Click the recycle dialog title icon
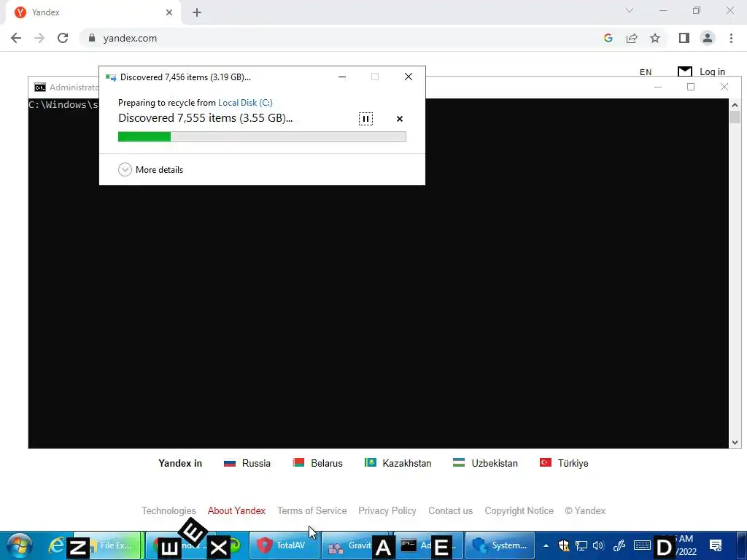747x560 pixels. [x=111, y=77]
